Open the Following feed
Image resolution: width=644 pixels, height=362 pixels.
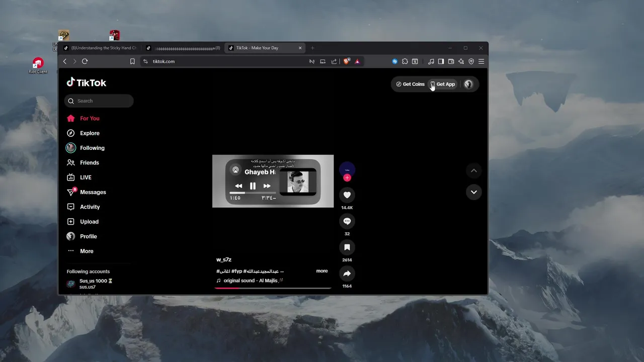(x=86, y=148)
